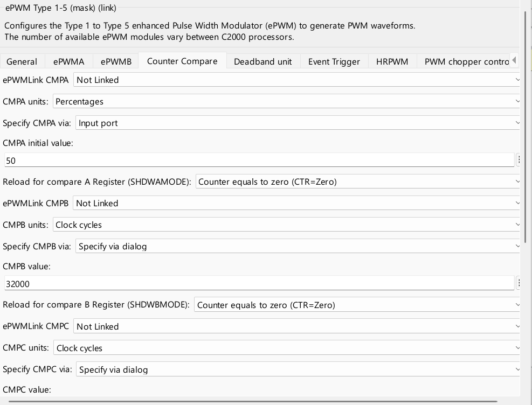
Task: Switch to the ePWMA tab
Action: coord(68,62)
